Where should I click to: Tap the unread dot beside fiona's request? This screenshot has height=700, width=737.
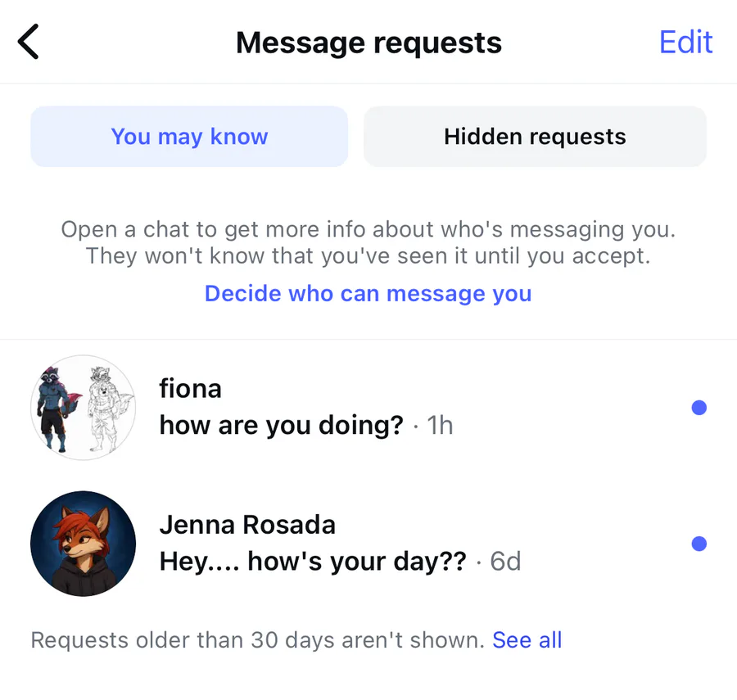point(699,408)
